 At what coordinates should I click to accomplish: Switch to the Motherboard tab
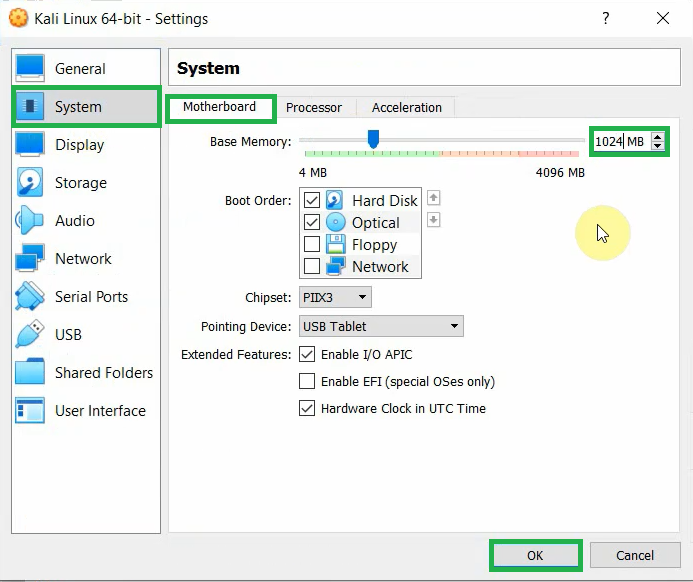[x=220, y=107]
